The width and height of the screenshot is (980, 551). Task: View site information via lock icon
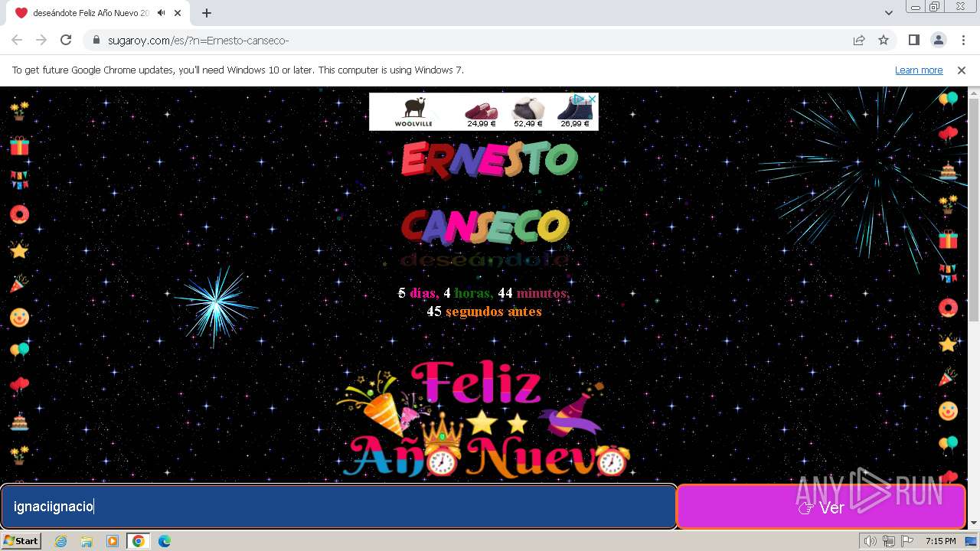pos(96,40)
